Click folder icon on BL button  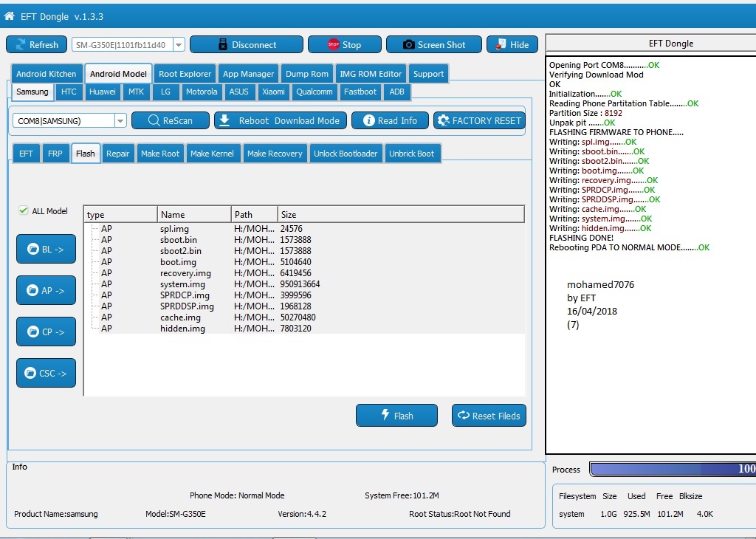32,250
